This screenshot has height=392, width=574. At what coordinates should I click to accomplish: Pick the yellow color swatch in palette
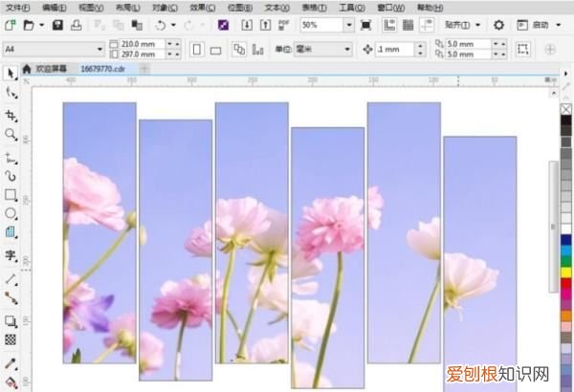pyautogui.click(x=566, y=272)
